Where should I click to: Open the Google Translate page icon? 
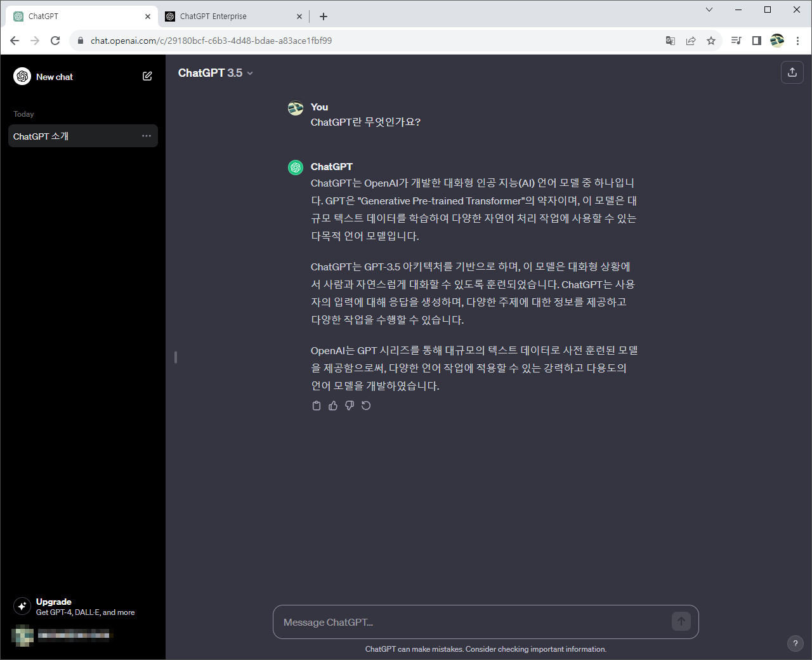click(x=671, y=41)
